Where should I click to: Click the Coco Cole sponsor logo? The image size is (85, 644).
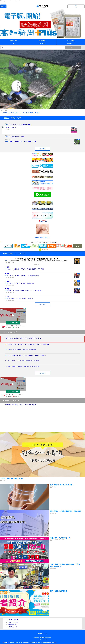tap(51, 246)
